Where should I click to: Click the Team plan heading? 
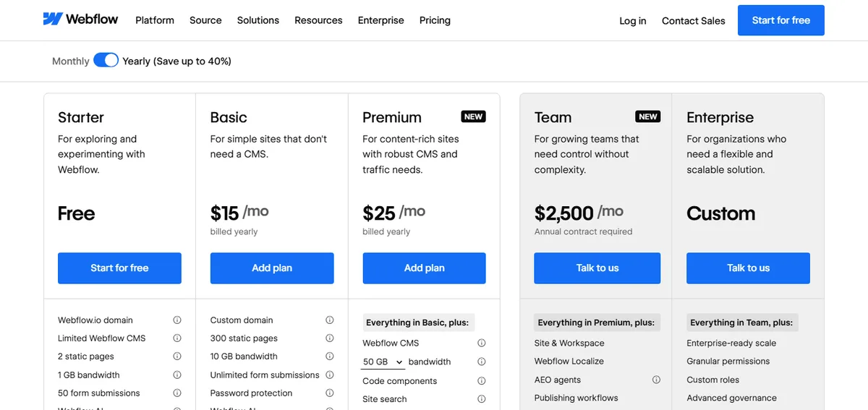click(x=553, y=117)
